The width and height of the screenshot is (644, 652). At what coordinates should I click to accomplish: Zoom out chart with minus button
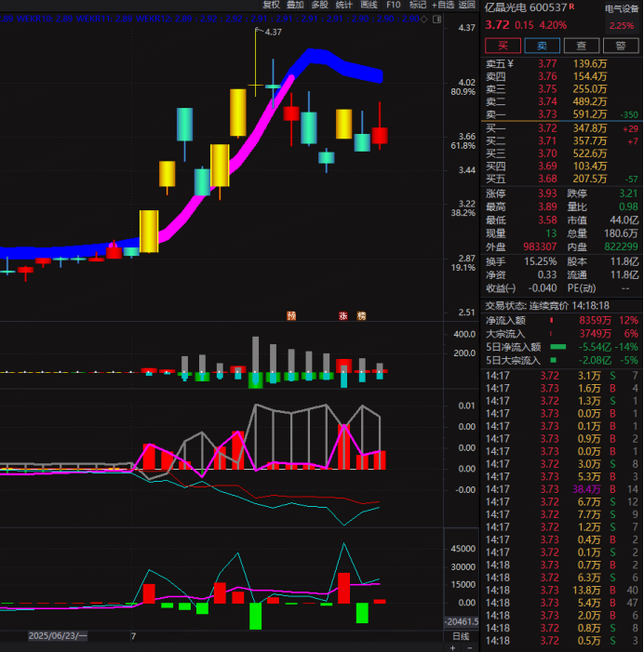tap(470, 648)
